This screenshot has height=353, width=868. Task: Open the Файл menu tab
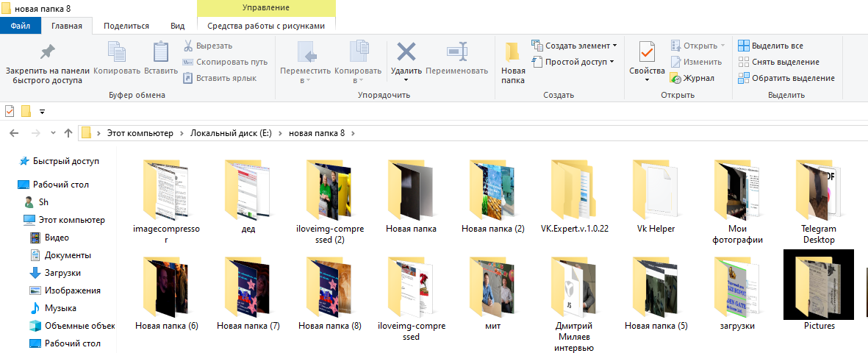pos(21,25)
